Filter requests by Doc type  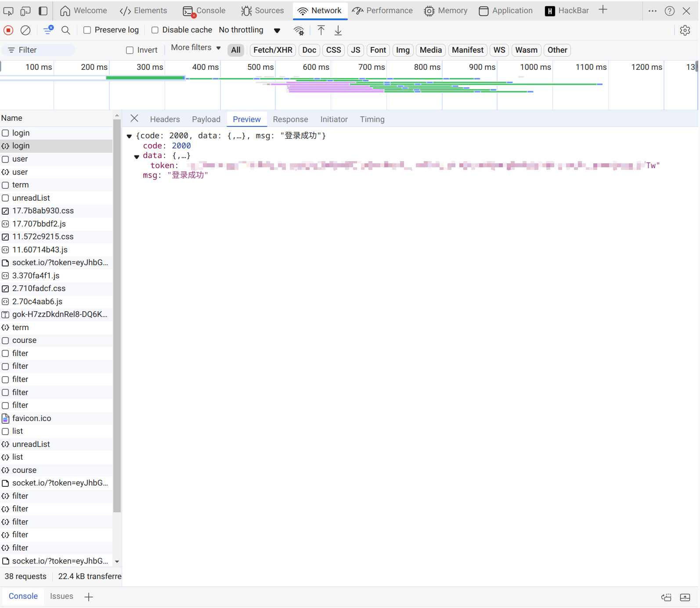point(309,50)
